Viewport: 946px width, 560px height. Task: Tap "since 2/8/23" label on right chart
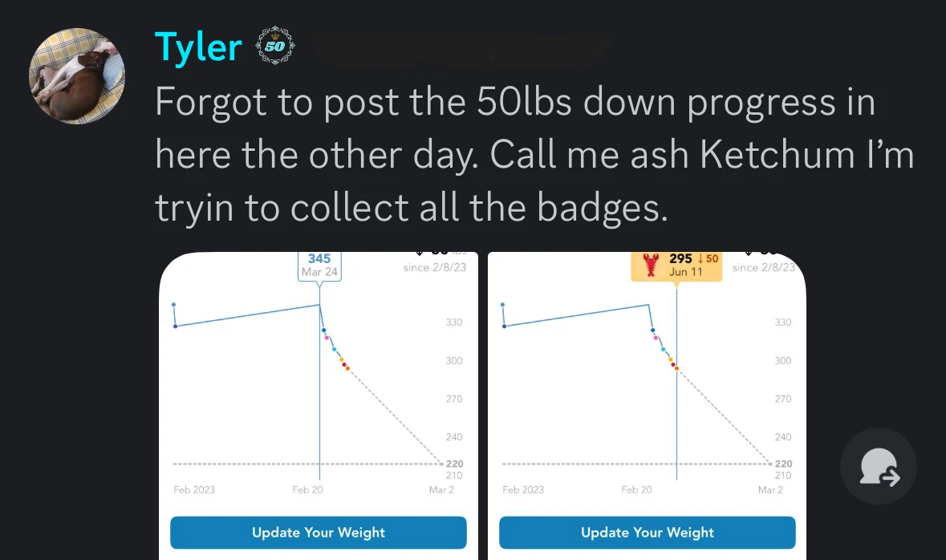pyautogui.click(x=763, y=267)
